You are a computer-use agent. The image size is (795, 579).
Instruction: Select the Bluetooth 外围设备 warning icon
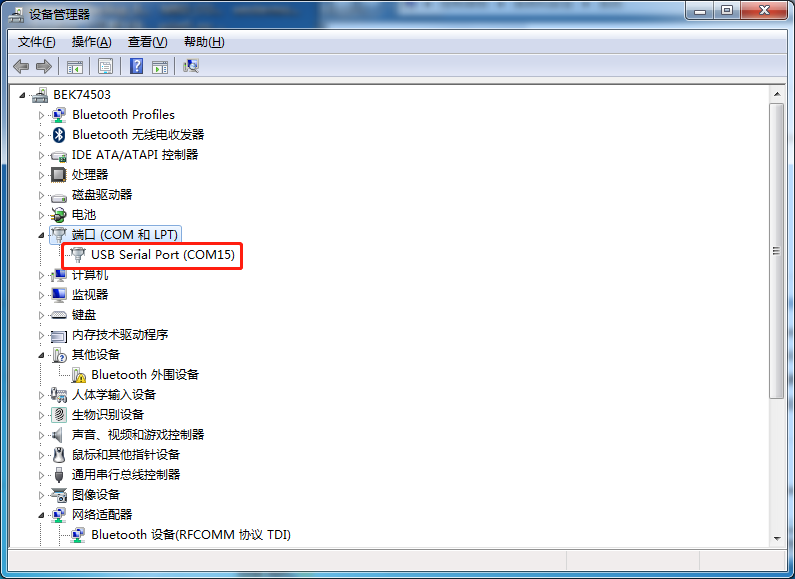(x=79, y=375)
